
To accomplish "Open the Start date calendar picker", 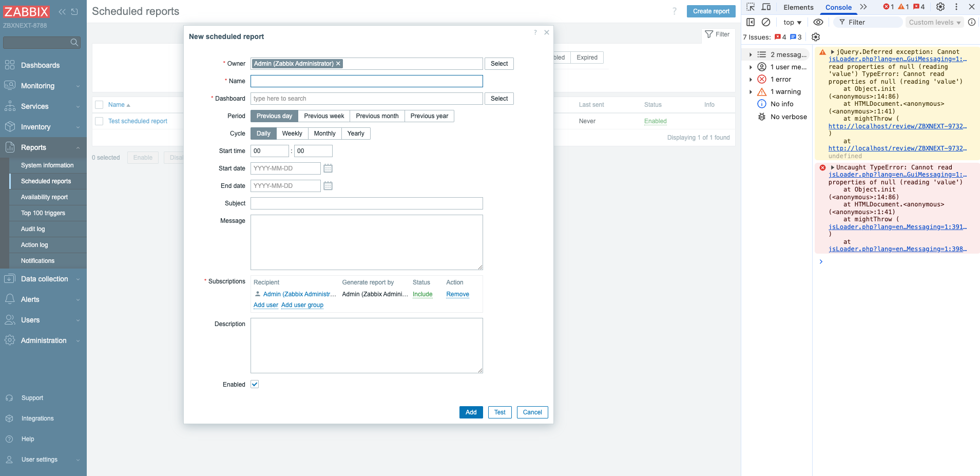I will tap(328, 168).
